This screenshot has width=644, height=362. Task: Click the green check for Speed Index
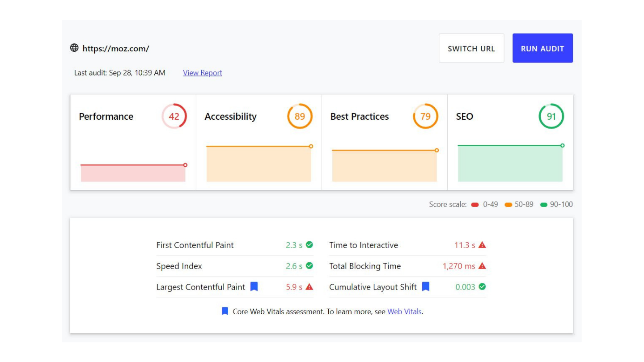click(x=309, y=266)
